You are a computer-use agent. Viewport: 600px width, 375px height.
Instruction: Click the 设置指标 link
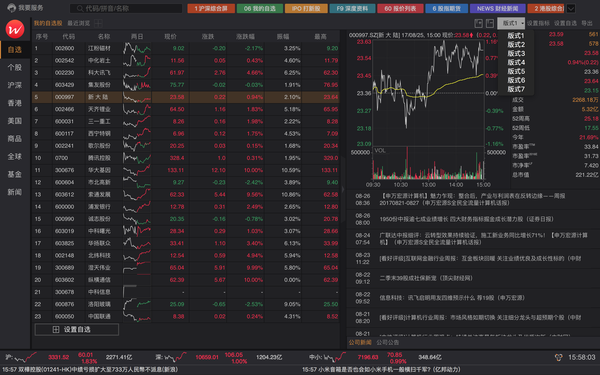[538, 23]
